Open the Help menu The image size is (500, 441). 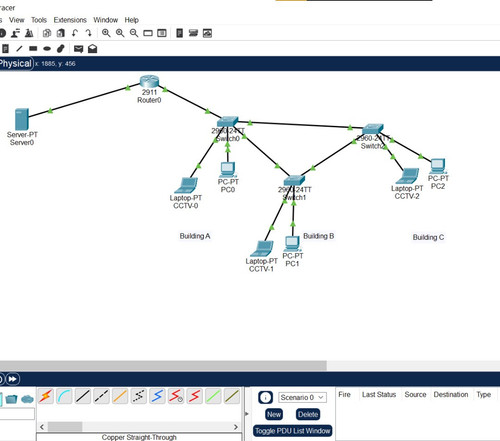click(132, 20)
